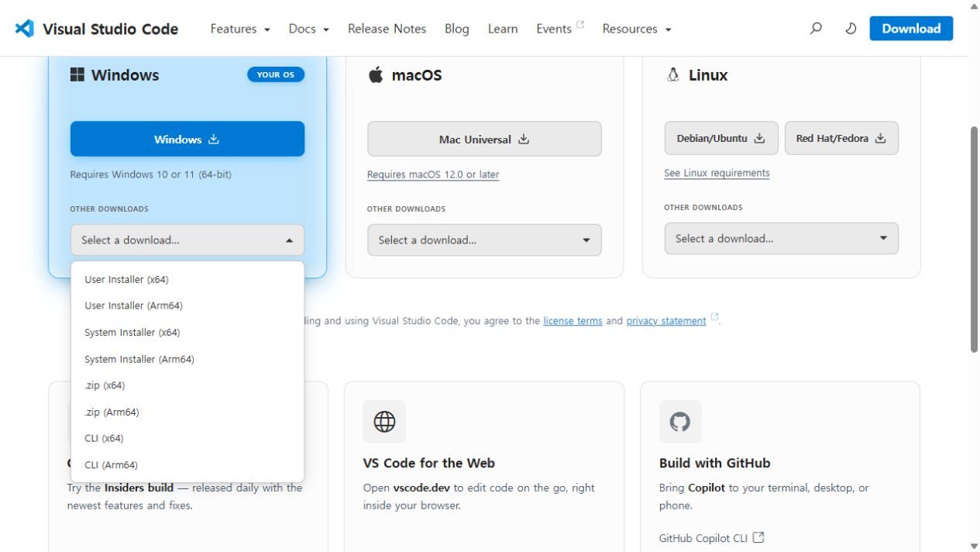Viewport: 980px width, 552px height.
Task: Collapse the Windows Select a download dropdown
Action: point(187,240)
